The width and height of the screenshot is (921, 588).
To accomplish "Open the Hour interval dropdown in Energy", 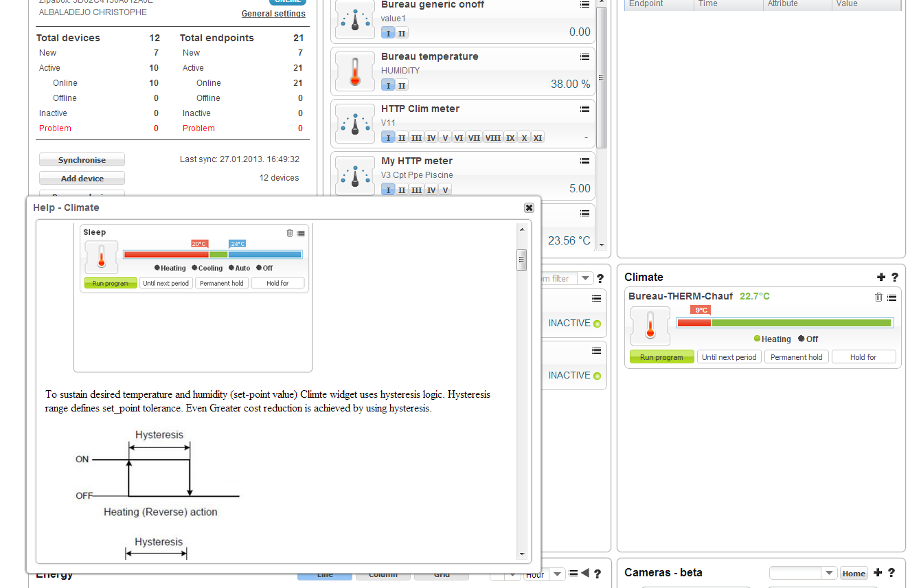I will [557, 574].
